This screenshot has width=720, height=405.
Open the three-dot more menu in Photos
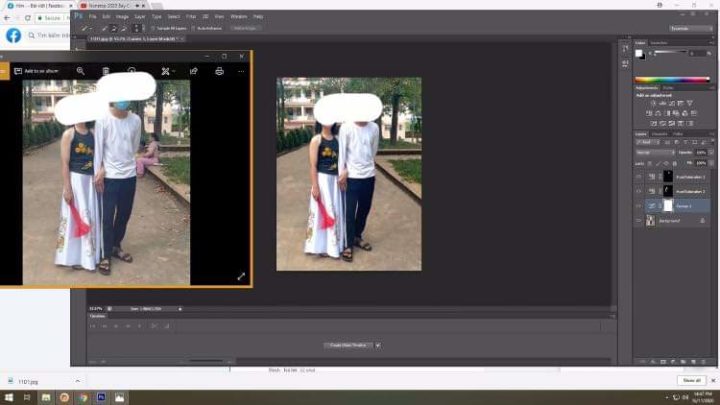click(241, 71)
